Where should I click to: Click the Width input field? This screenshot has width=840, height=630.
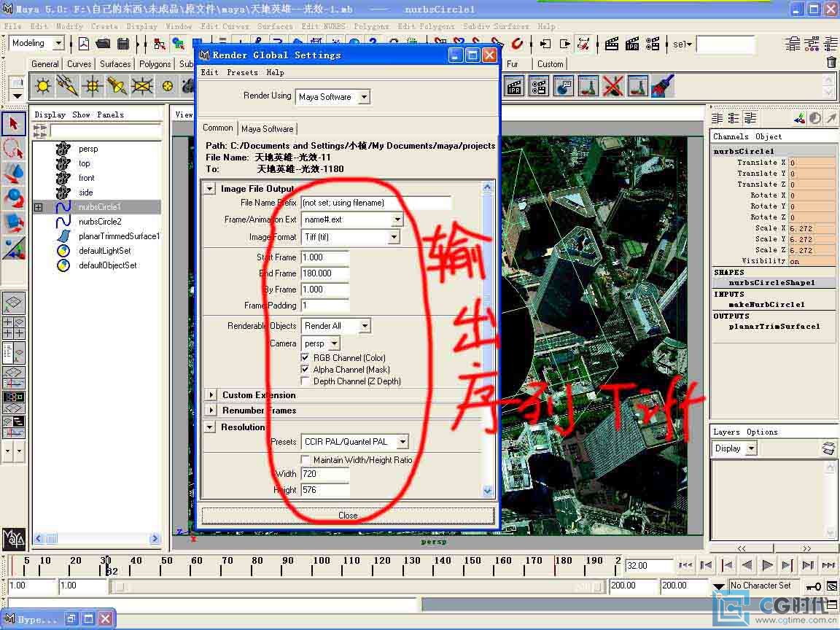pos(325,473)
